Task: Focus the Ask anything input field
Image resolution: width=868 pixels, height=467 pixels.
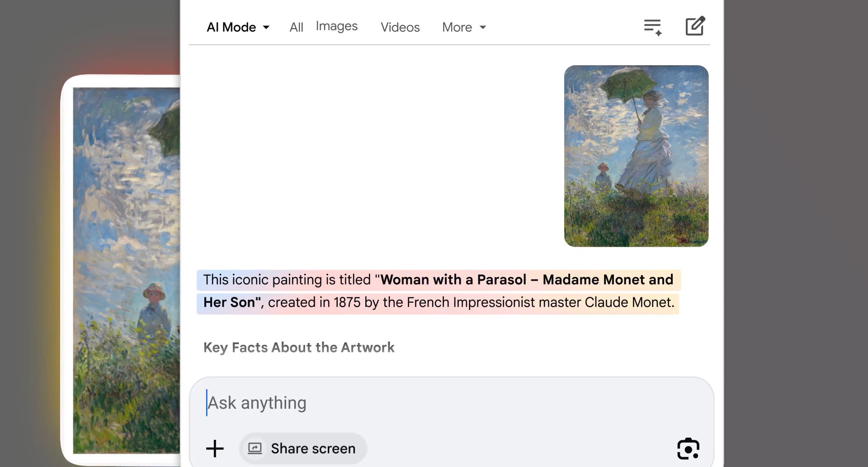Action: tap(407, 403)
